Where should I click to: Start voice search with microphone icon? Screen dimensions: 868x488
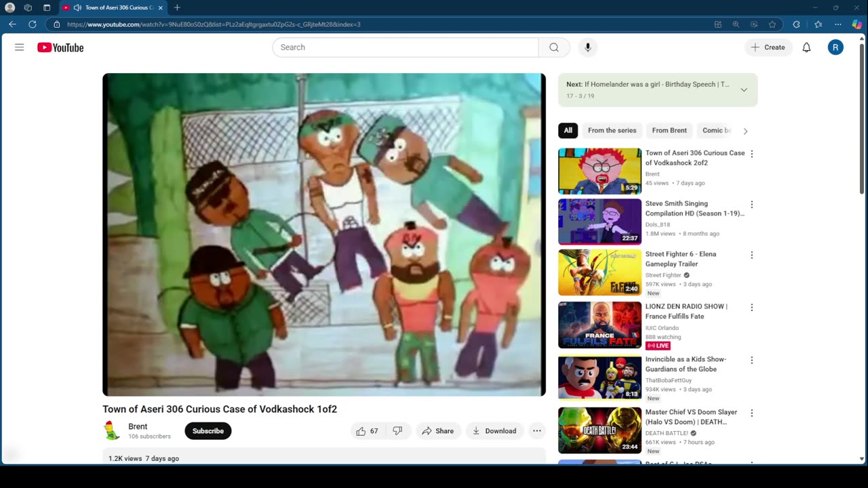tap(588, 47)
